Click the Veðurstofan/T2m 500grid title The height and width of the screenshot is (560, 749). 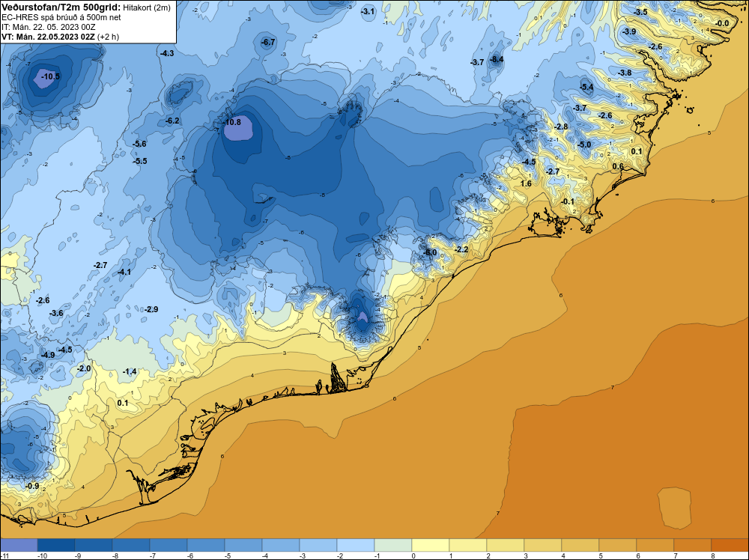(x=61, y=7)
